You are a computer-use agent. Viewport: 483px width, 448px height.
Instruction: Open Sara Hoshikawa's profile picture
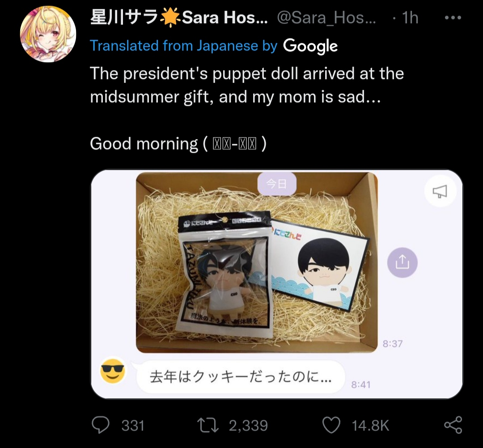pos(48,34)
